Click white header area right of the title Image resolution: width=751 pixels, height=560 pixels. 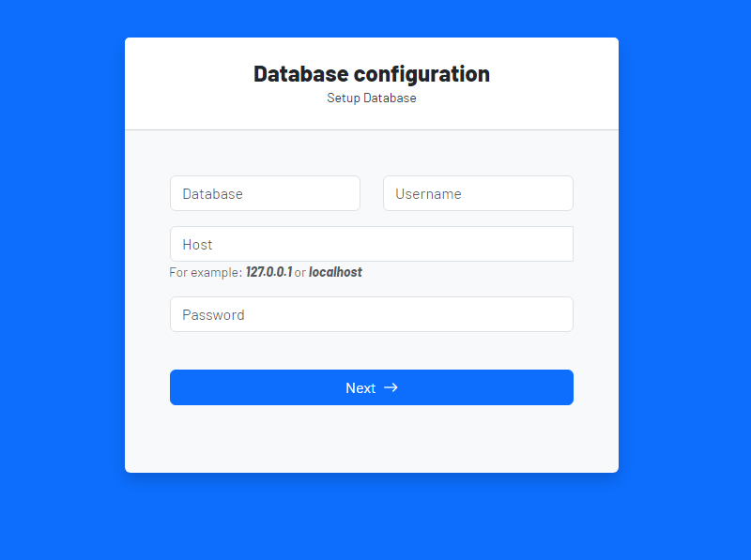[559, 83]
